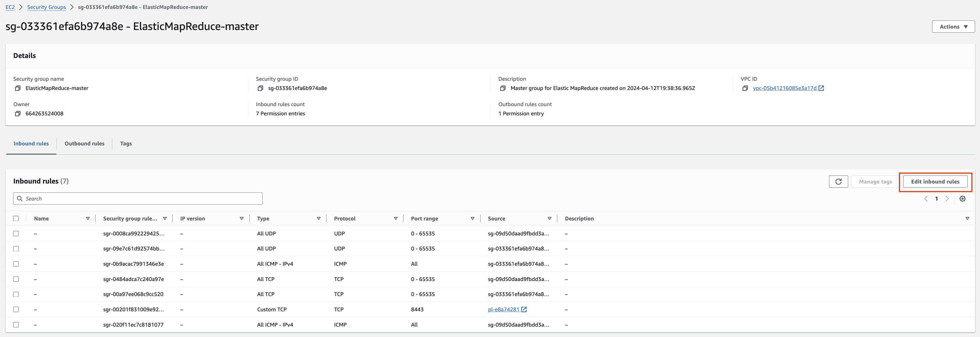Viewport: 980px width, 337px height.
Task: Sort by Name column arrow
Action: coord(88,219)
